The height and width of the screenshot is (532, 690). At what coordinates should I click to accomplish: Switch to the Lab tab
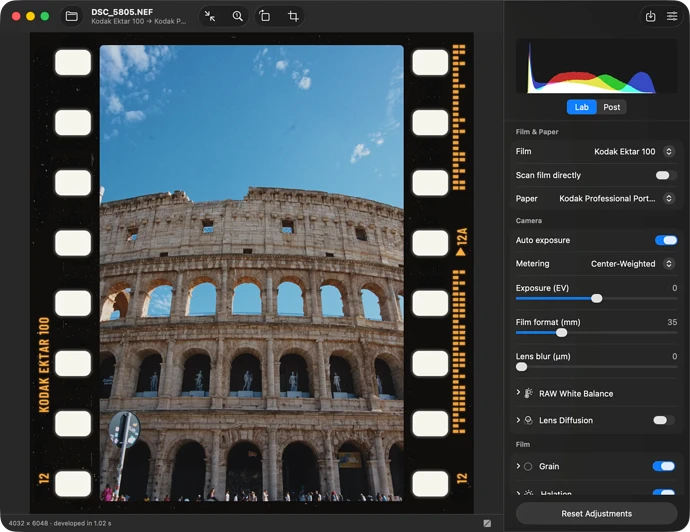click(581, 107)
